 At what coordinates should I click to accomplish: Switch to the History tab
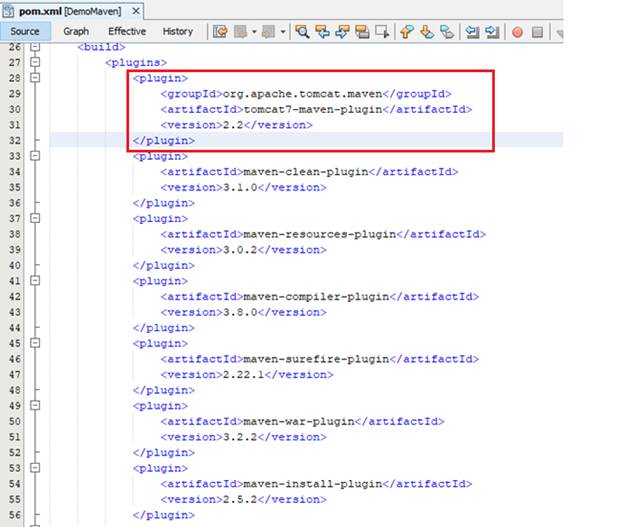[177, 31]
